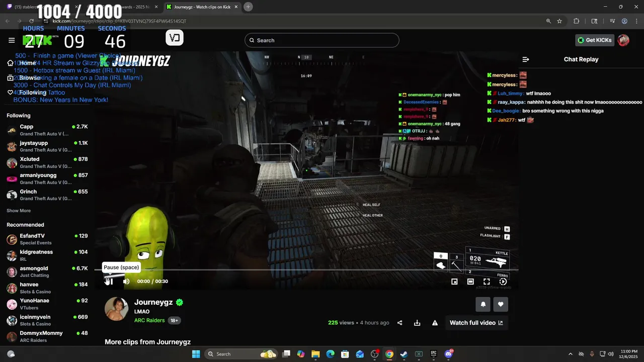Open Watch full video link
The height and width of the screenshot is (362, 644).
[476, 323]
